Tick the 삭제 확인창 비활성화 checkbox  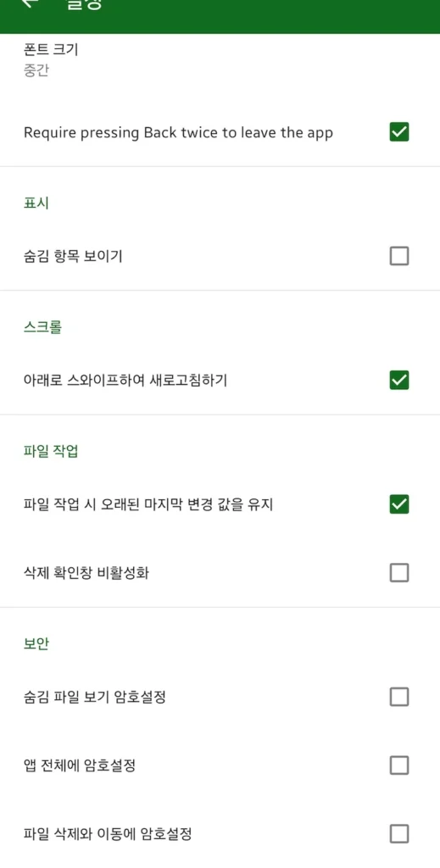(399, 573)
